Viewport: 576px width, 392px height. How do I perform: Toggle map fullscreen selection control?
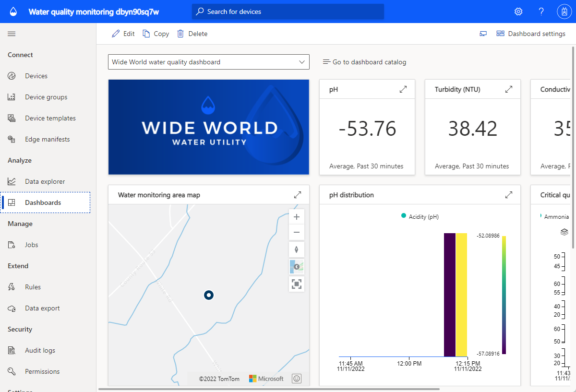click(297, 284)
